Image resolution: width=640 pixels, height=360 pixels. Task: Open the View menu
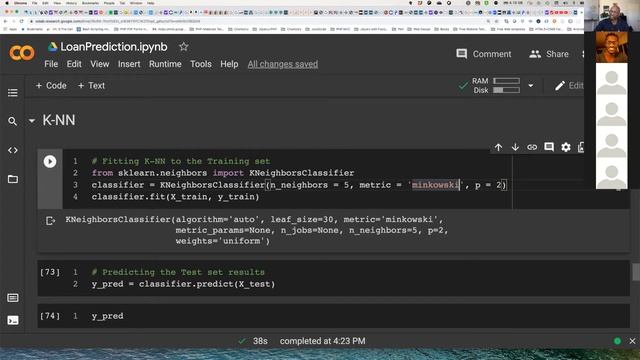pyautogui.click(x=100, y=64)
